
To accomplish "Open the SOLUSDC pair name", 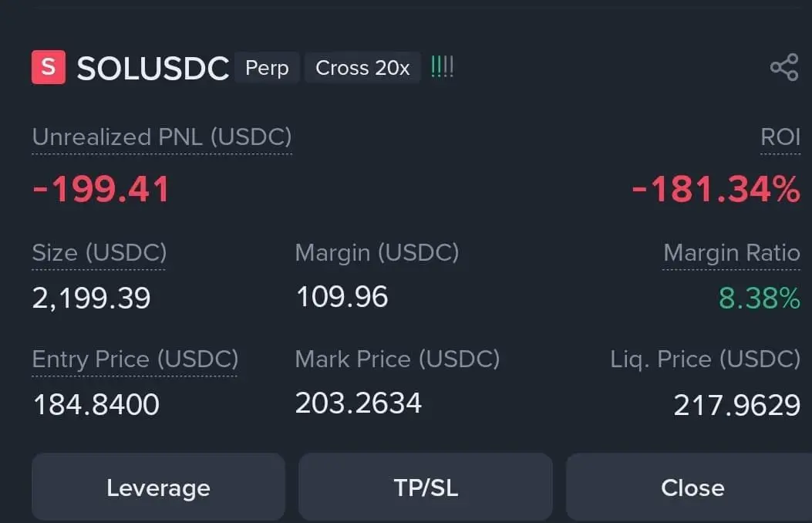I will coord(153,69).
